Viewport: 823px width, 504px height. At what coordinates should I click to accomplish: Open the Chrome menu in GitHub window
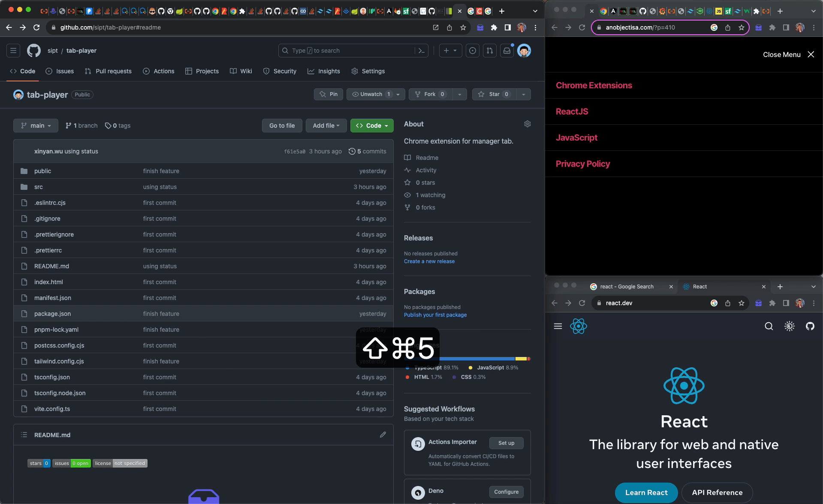click(x=536, y=27)
